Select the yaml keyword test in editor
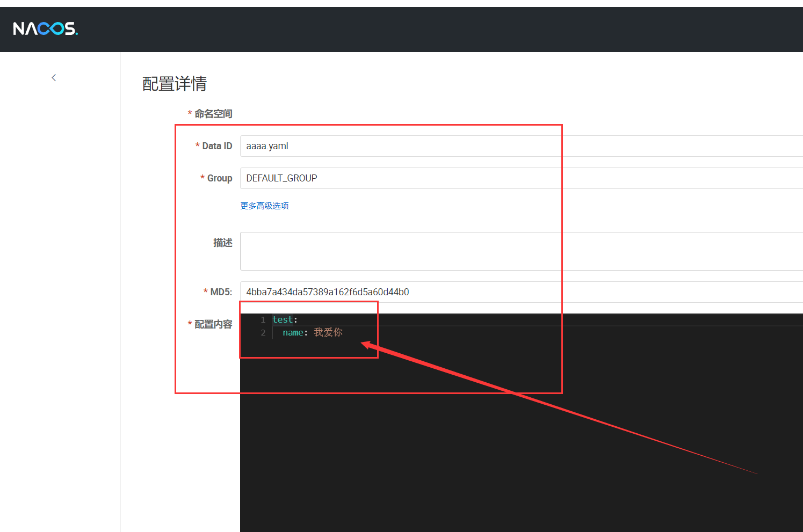Image resolution: width=803 pixels, height=532 pixels. tap(282, 319)
